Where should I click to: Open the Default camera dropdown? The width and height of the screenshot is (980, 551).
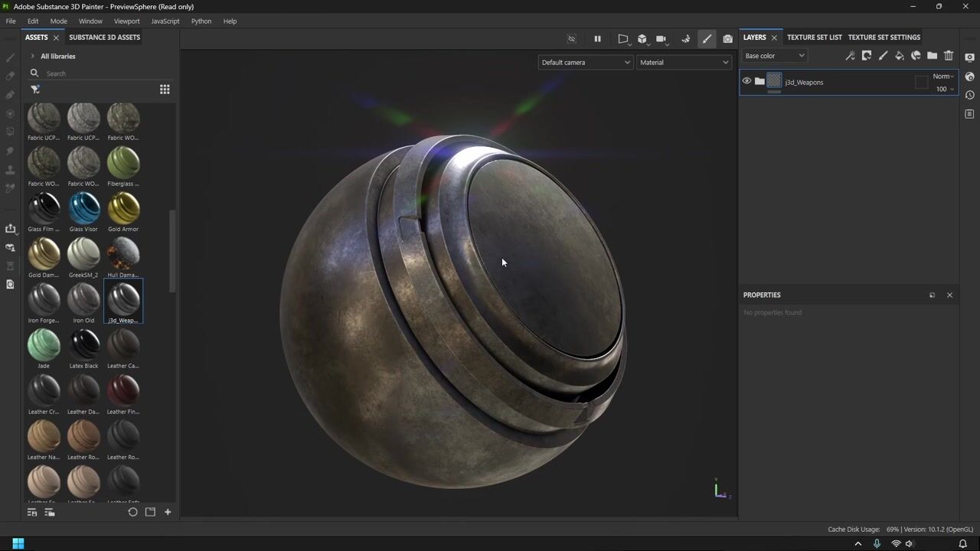(x=585, y=62)
